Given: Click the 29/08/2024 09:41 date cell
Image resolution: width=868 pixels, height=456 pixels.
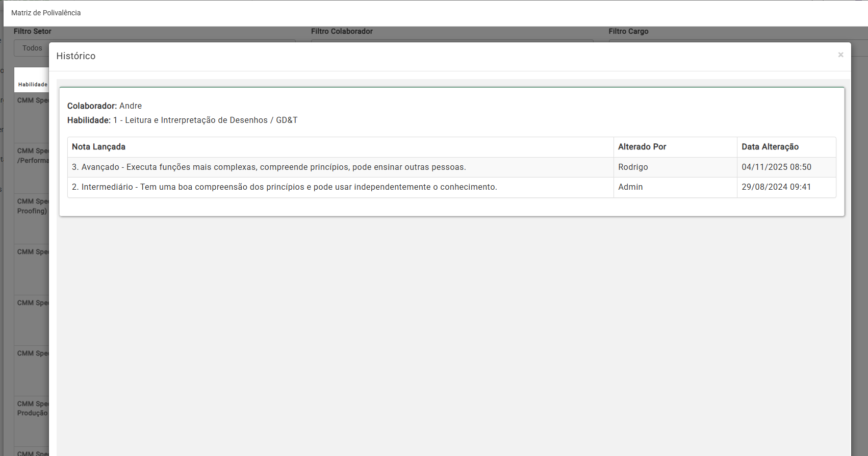Looking at the screenshot, I should click(776, 187).
